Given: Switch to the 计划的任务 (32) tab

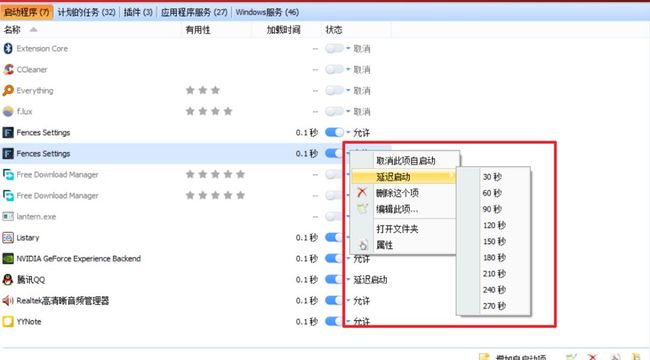Looking at the screenshot, I should 87,12.
